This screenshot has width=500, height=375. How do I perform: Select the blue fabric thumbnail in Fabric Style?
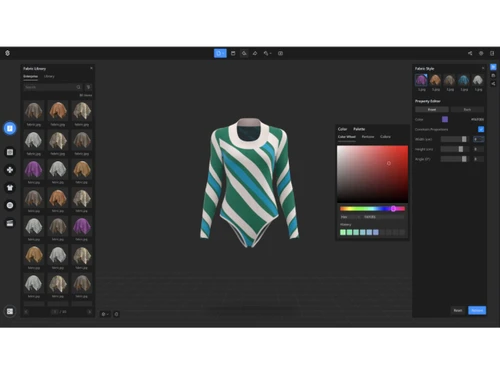click(x=464, y=80)
